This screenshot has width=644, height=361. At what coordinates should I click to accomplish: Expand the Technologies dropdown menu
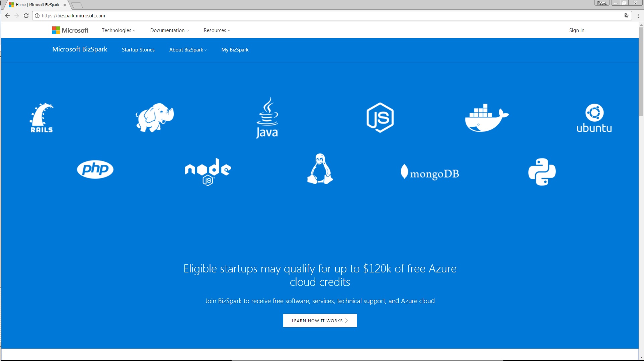pyautogui.click(x=118, y=30)
